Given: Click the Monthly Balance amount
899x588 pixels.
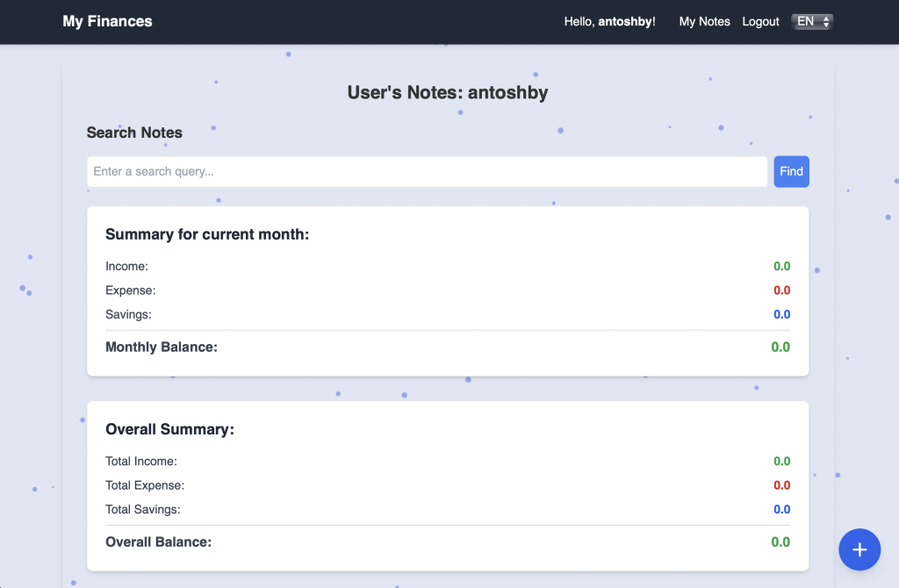Looking at the screenshot, I should pyautogui.click(x=780, y=348).
